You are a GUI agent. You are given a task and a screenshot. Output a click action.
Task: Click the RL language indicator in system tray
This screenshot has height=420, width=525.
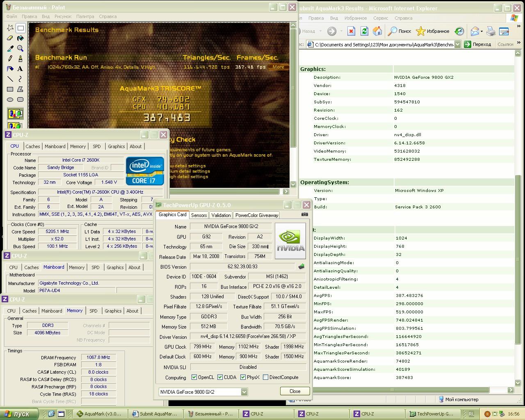coord(472,414)
